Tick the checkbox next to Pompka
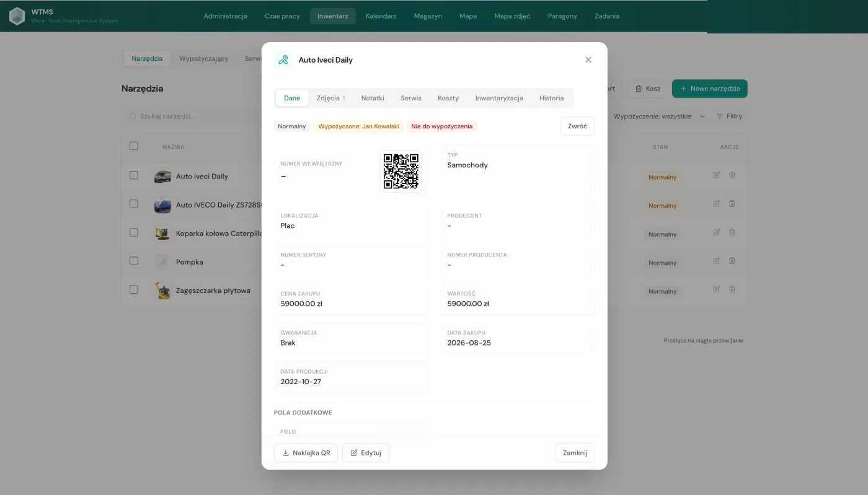868x495 pixels. click(134, 261)
